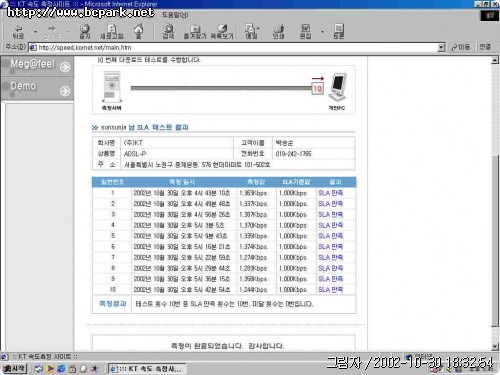This screenshot has width=500, height=375.
Task: Open the Demo sidebar section
Action: click(37, 88)
